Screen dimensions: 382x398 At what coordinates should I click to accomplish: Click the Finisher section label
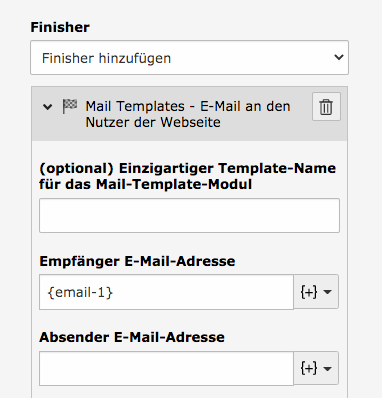click(x=60, y=27)
